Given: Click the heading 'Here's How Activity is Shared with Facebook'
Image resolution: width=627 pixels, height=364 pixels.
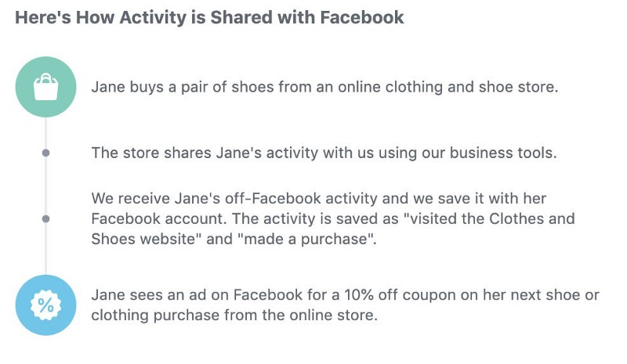Looking at the screenshot, I should 209,17.
